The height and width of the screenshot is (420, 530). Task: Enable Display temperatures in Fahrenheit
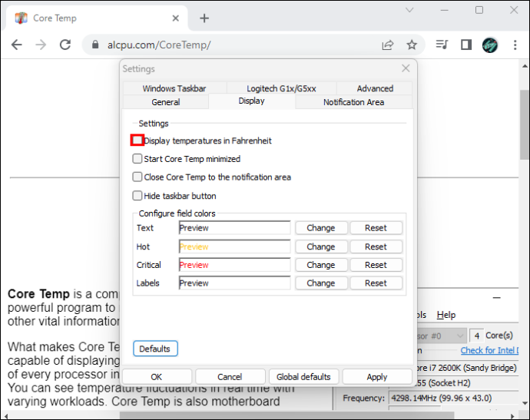click(x=137, y=141)
